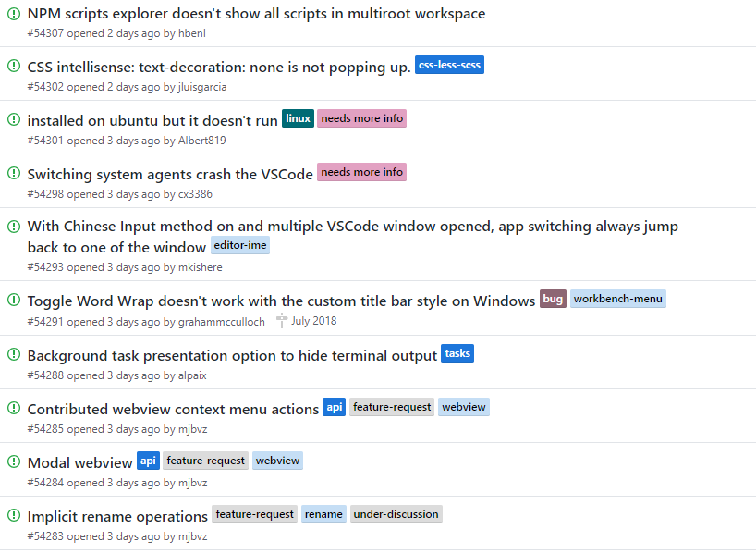Click open-issue icon next to Chinese Input method issue
756x553 pixels.
pyautogui.click(x=14, y=226)
